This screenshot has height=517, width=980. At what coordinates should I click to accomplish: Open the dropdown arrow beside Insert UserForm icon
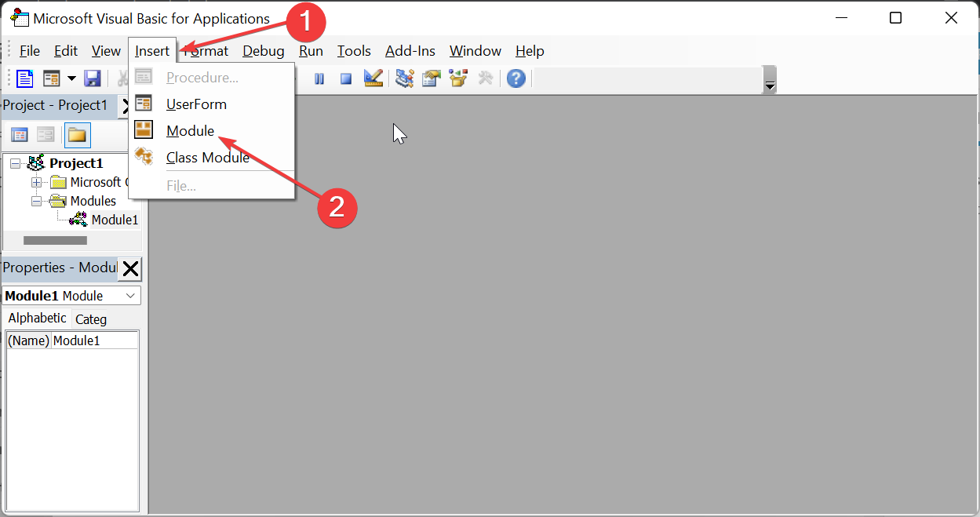(71, 78)
